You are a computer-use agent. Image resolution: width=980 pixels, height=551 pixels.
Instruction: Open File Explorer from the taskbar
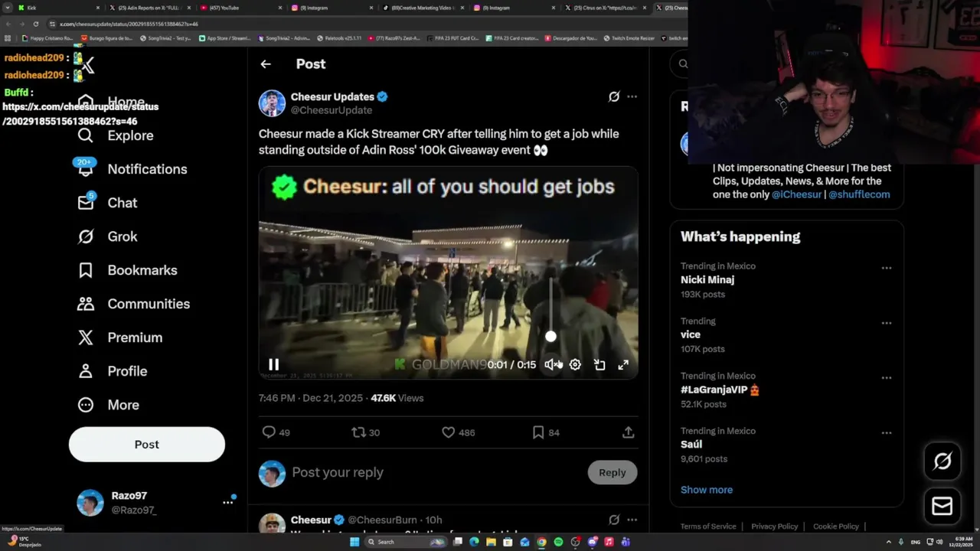[x=491, y=542]
